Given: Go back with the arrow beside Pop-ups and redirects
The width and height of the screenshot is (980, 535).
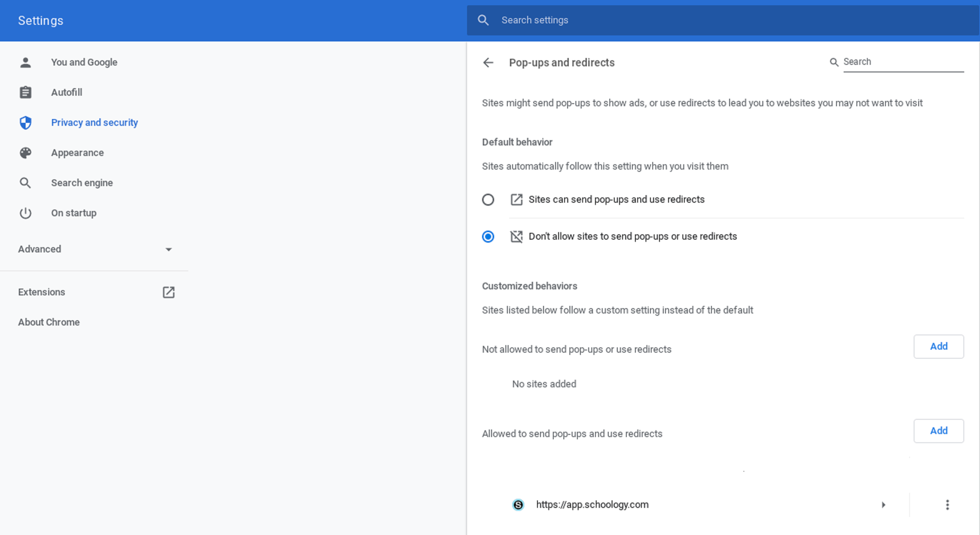Looking at the screenshot, I should tap(488, 63).
